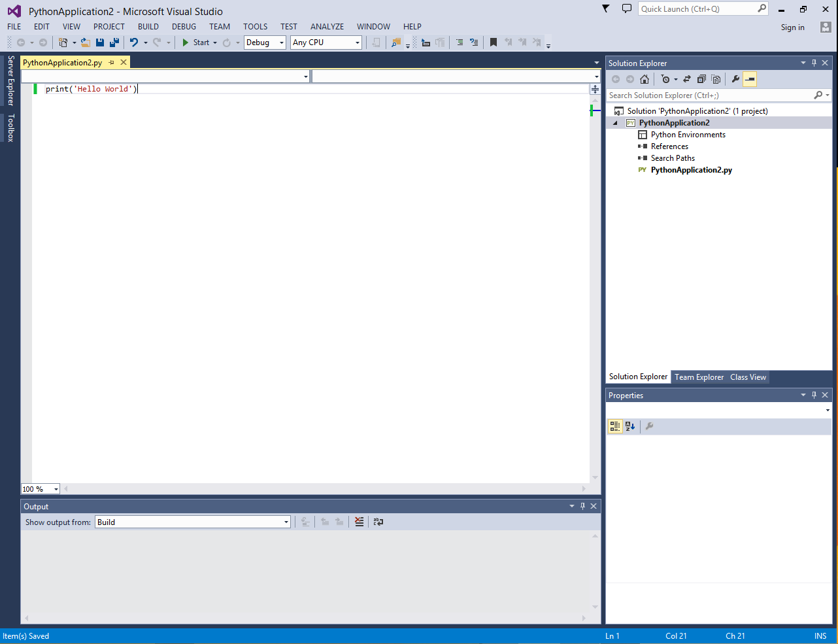Toggle word wrap in the Output panel
Screen dimensions: 838x644
tap(378, 521)
